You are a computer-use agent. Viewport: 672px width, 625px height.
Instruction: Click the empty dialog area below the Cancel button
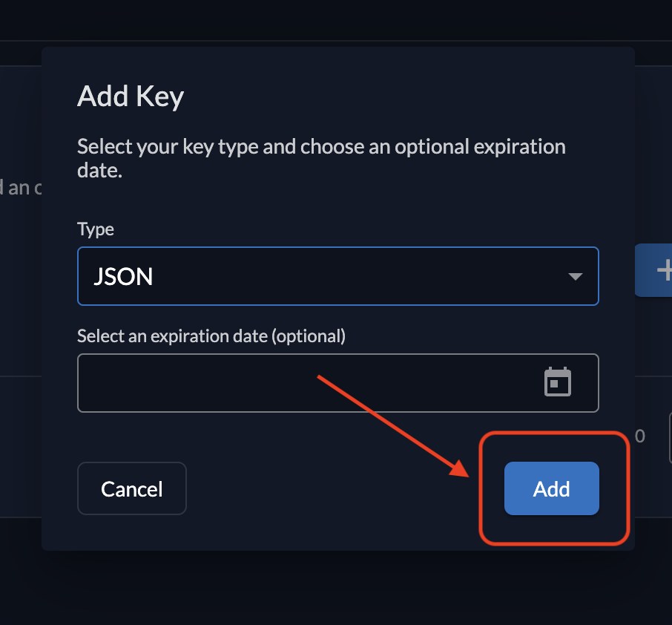click(132, 533)
